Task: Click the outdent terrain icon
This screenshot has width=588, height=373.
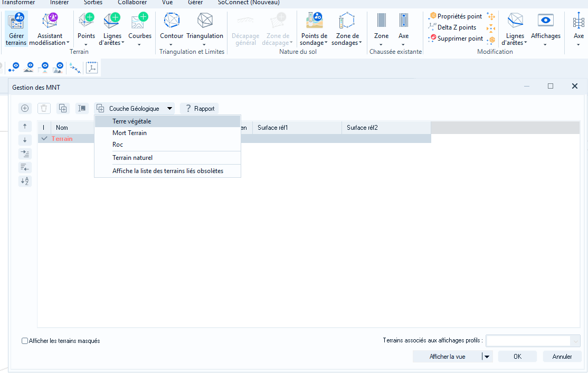Action: coord(25,167)
